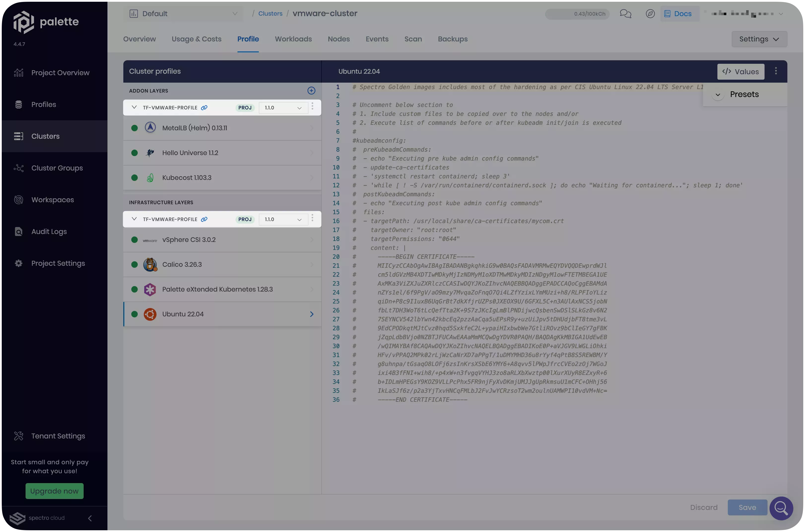The width and height of the screenshot is (805, 532).
Task: Select the vSphere CSI 3.0.2 layer
Action: click(x=222, y=239)
